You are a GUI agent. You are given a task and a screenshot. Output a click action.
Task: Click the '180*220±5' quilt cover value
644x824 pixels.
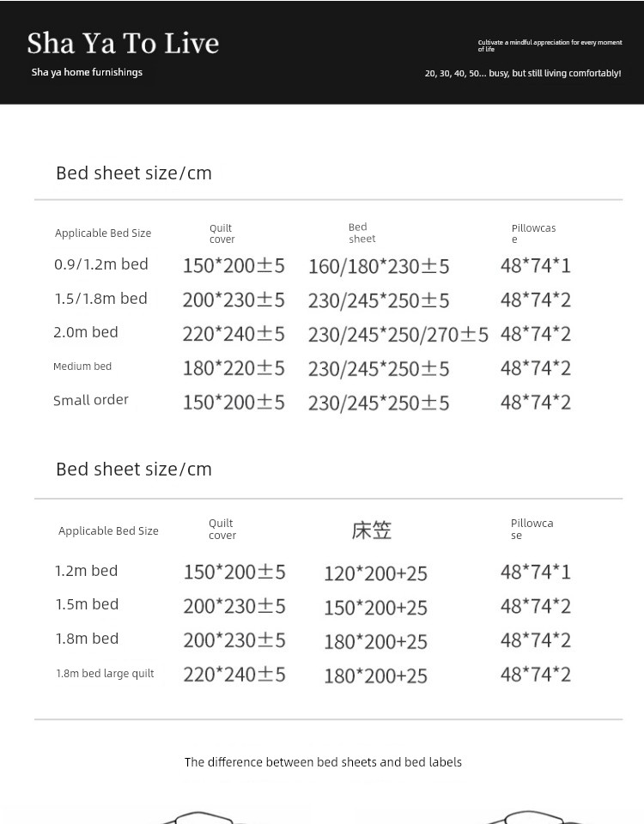tap(234, 368)
